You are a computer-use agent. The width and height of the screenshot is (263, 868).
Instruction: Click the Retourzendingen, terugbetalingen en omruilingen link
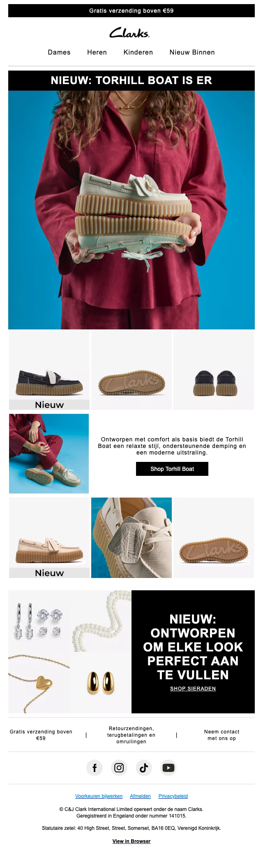(x=131, y=735)
